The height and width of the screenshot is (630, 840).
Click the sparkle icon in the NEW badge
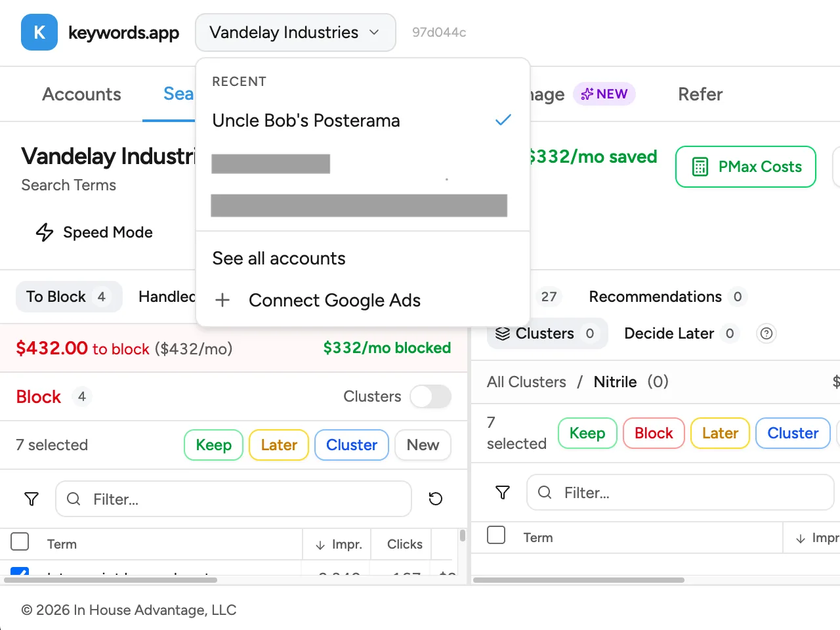tap(587, 94)
